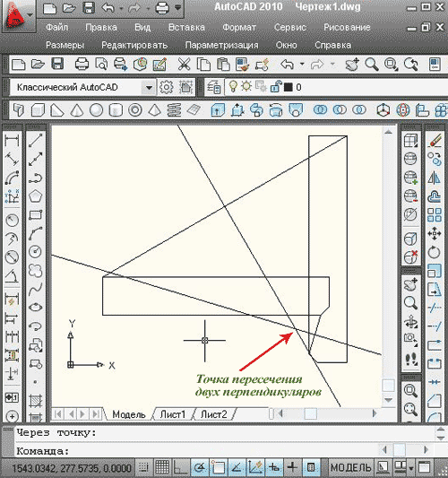448x478 pixels.
Task: Open Undo dropdown arrow in standard toolbar
Action: [302, 65]
